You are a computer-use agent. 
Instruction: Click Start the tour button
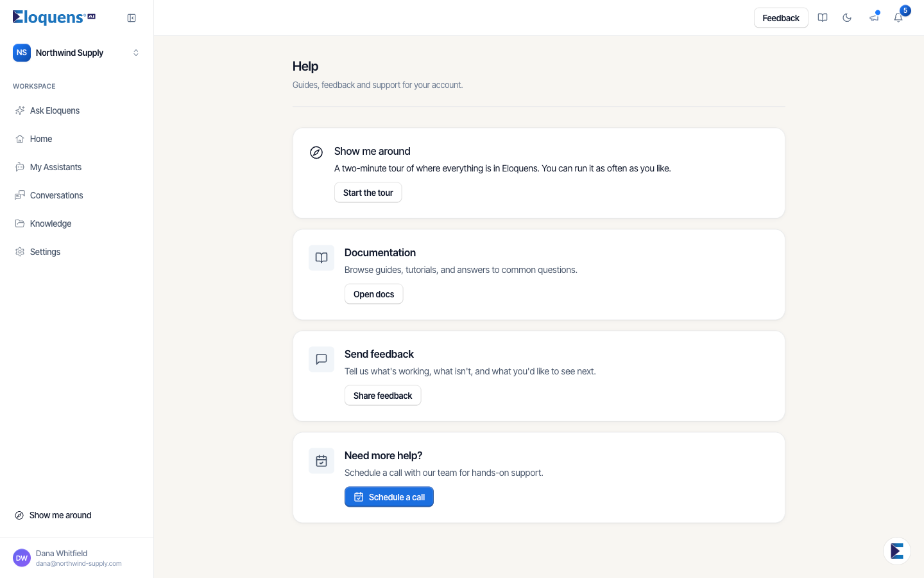(368, 193)
